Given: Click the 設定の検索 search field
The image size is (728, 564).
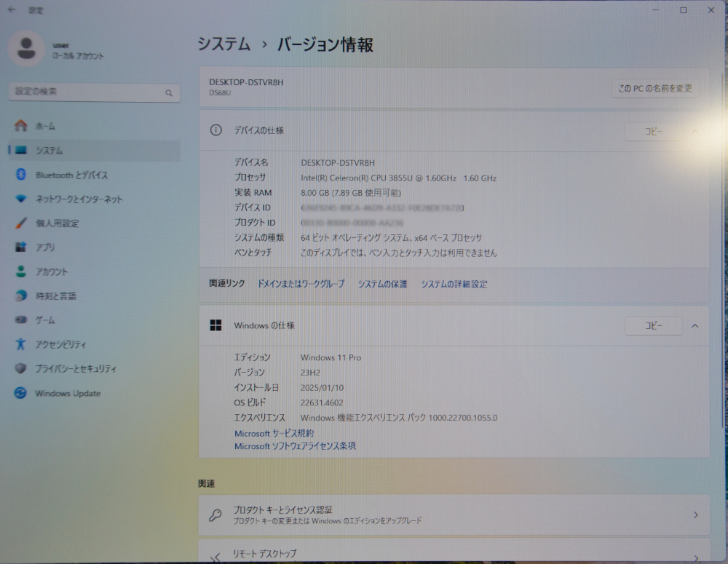Looking at the screenshot, I should tap(94, 92).
